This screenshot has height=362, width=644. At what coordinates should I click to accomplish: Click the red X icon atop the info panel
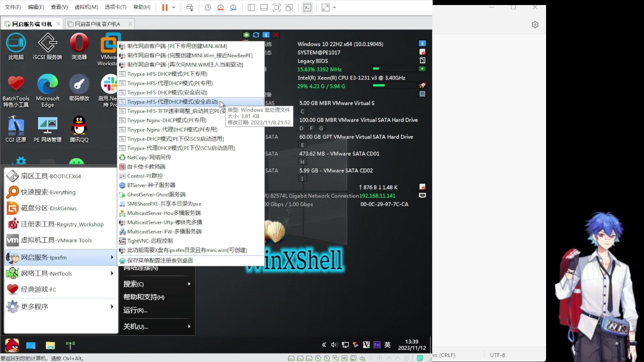pos(276,35)
